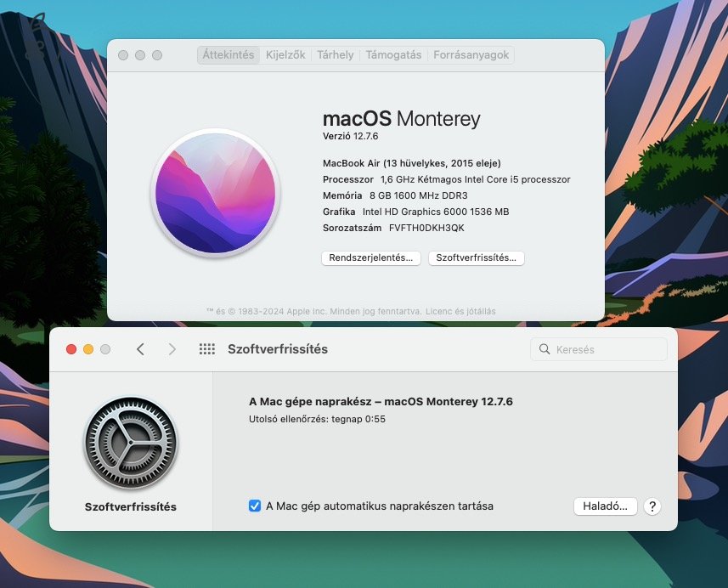
Task: Click the question mark help icon
Action: pos(652,506)
